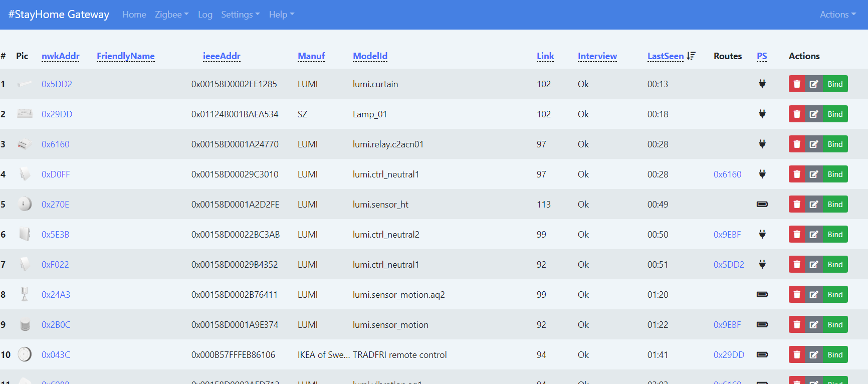Click battery icon for lumi.sensor_ht
This screenshot has height=384, width=868.
click(x=762, y=204)
